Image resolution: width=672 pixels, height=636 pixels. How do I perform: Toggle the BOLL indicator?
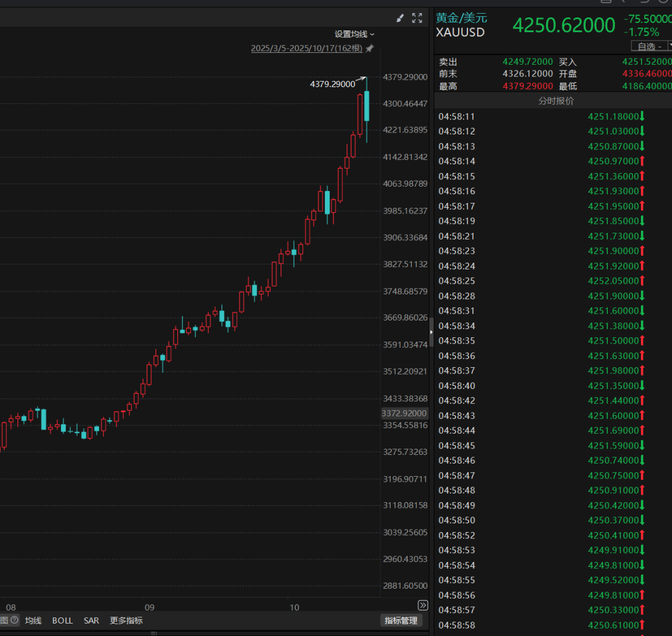pos(63,620)
